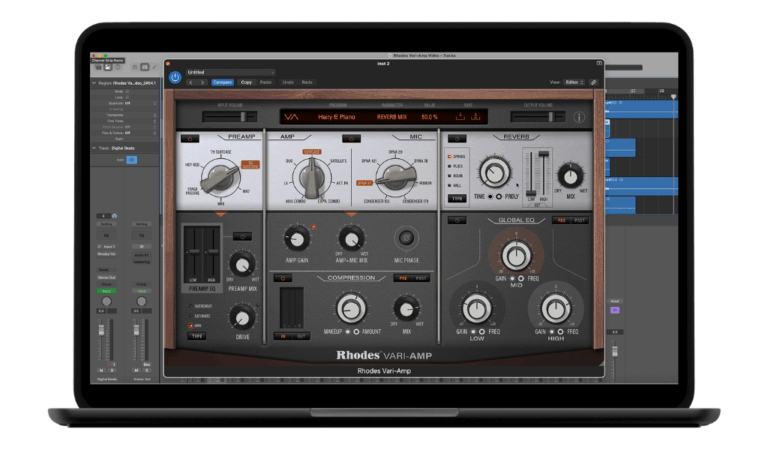Go to next preset arrow
Screen dimensions: 768x450
202,82
